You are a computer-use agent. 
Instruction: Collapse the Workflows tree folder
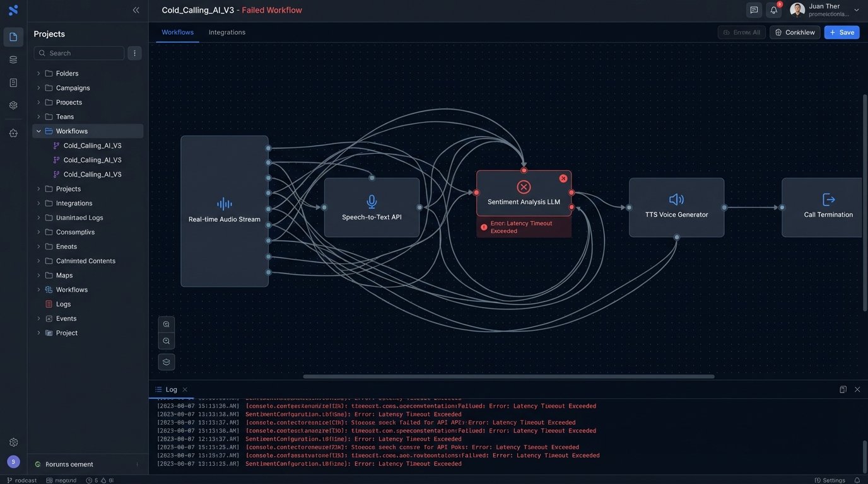coord(38,131)
